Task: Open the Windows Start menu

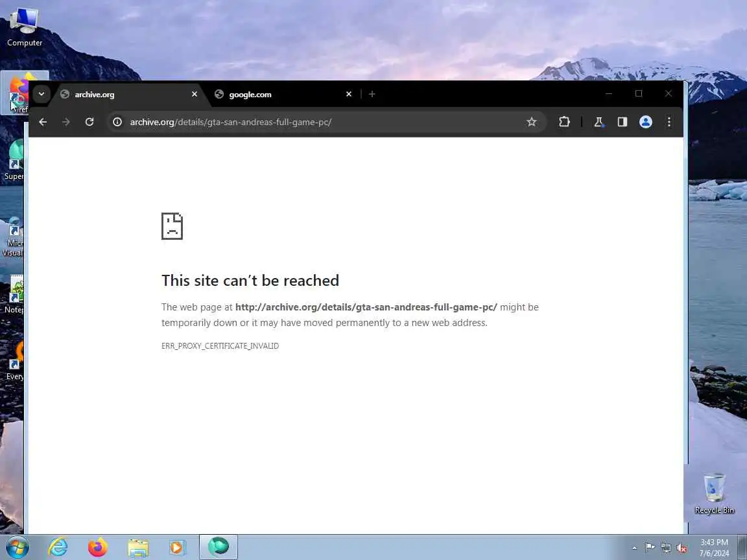Action: pyautogui.click(x=18, y=547)
